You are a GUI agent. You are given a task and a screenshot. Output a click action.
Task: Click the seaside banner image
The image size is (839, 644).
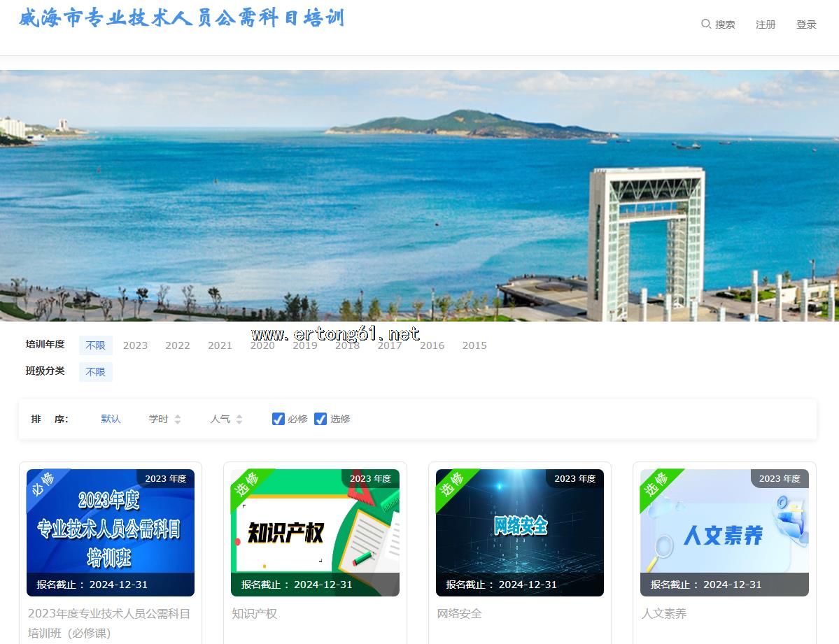tap(419, 196)
